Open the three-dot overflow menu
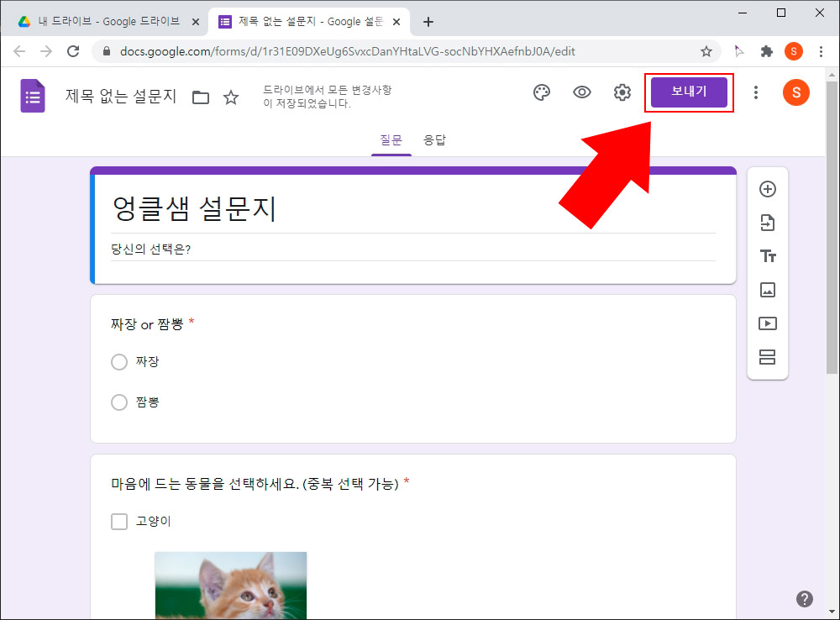 756,92
